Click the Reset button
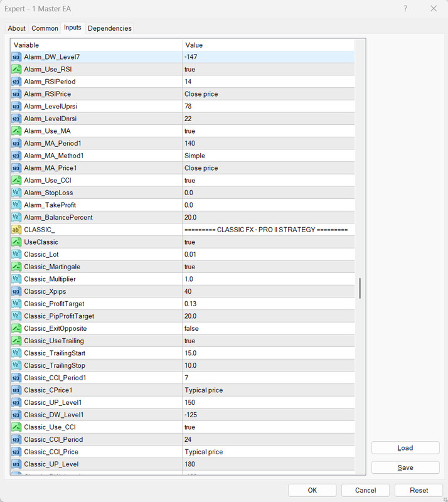448x502 pixels. pos(419,490)
